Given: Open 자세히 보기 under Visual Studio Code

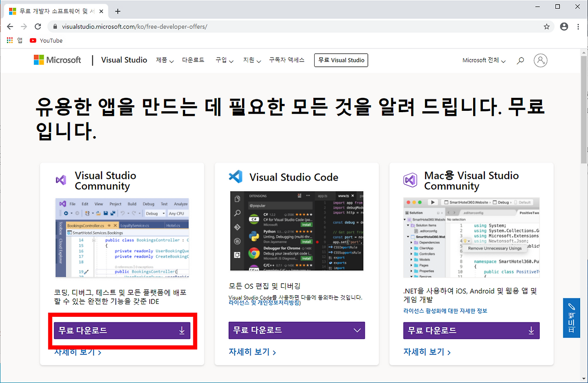Looking at the screenshot, I should point(253,352).
